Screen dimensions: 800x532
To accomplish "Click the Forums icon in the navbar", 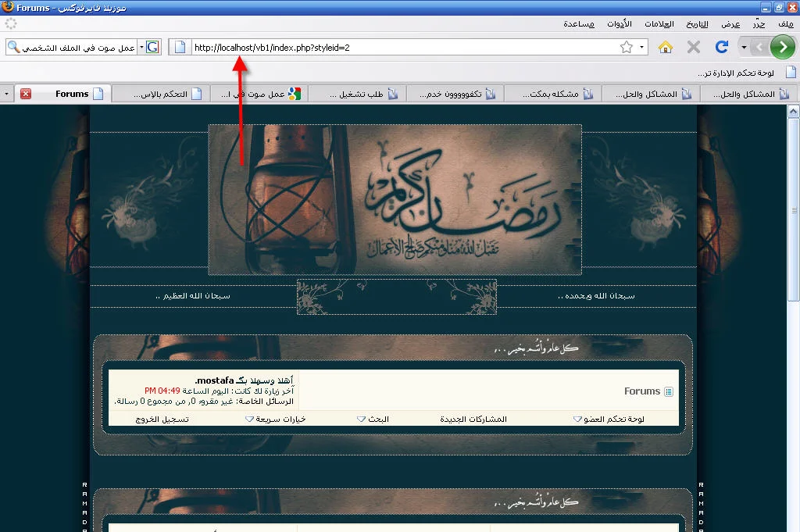I will 668,391.
